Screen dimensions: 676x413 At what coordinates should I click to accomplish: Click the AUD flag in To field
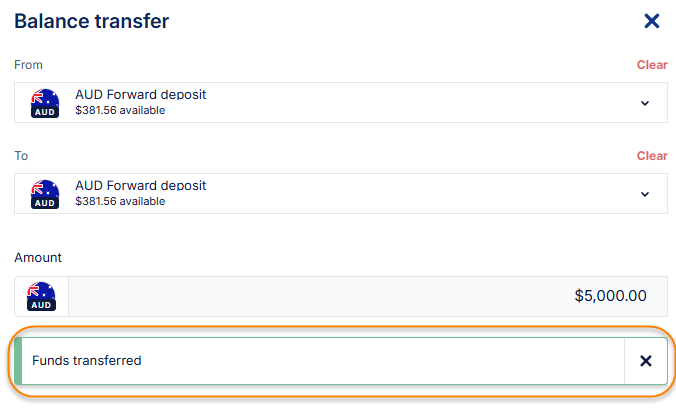tap(45, 194)
